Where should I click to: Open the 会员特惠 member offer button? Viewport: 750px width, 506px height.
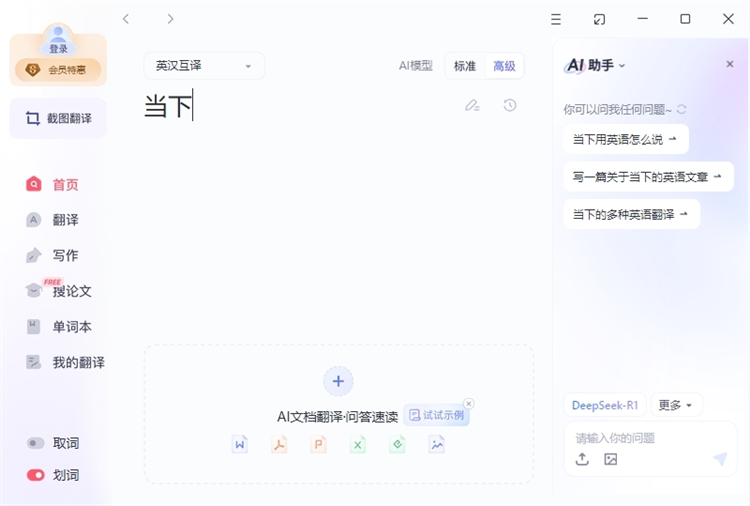58,70
